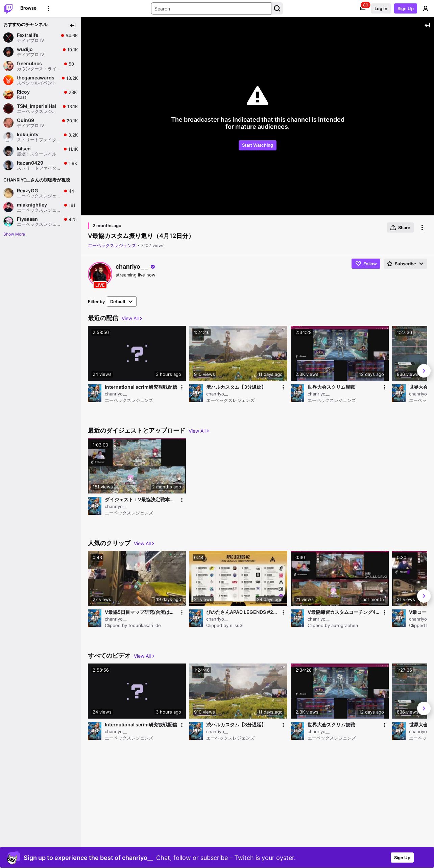
Task: Open エーペックスレジェンズ category link under video title
Action: pos(112,246)
